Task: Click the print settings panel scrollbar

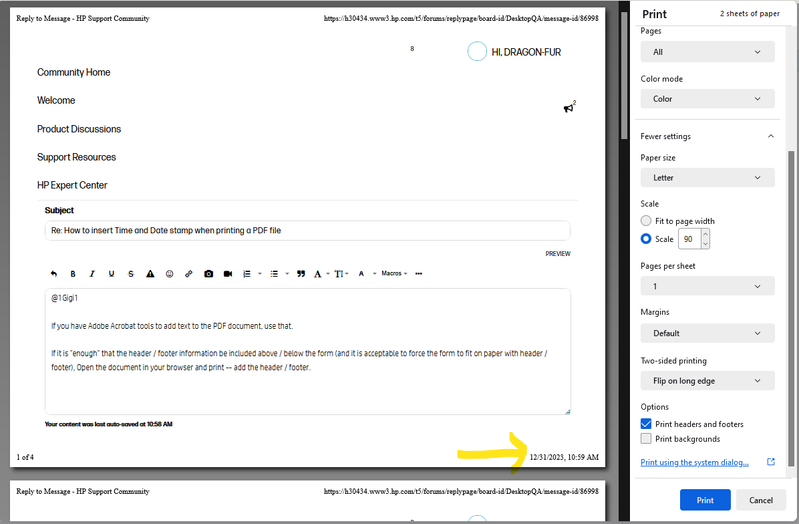Action: [x=791, y=308]
